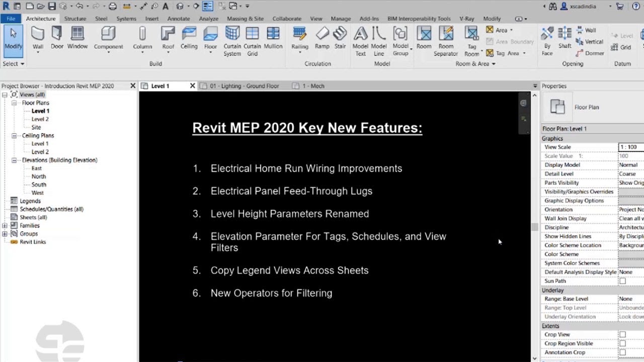
Task: Collapse the Elevations (Building Elevation) node
Action: [x=15, y=160]
